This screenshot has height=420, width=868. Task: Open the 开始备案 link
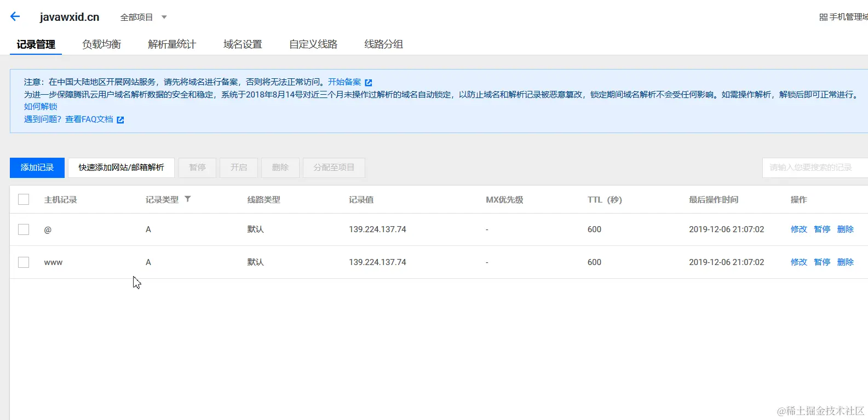pyautogui.click(x=344, y=82)
